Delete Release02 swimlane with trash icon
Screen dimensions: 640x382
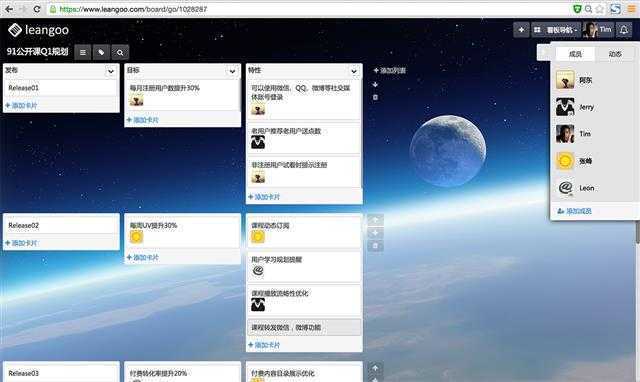[x=375, y=246]
